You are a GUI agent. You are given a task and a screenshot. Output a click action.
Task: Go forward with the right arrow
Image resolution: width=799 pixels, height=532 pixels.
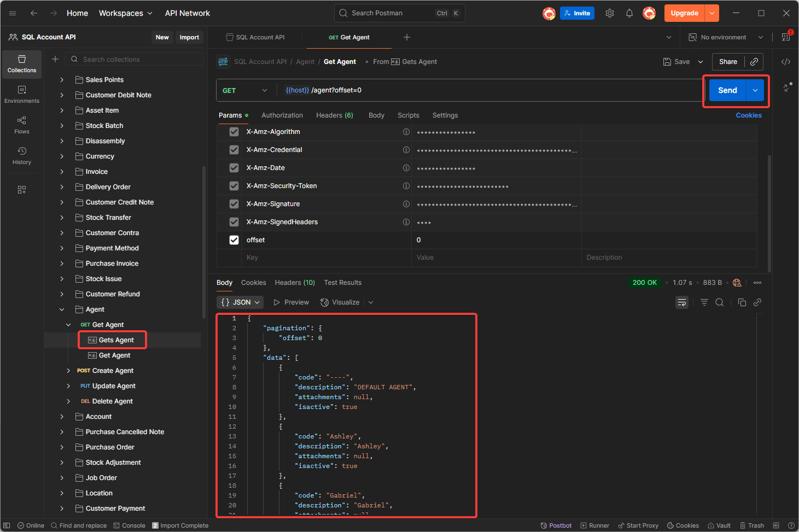click(x=54, y=13)
